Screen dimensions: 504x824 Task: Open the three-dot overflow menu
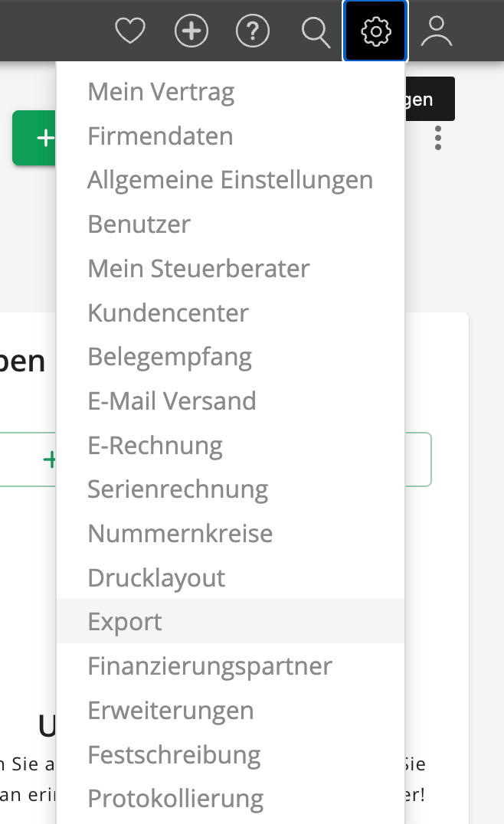(437, 138)
